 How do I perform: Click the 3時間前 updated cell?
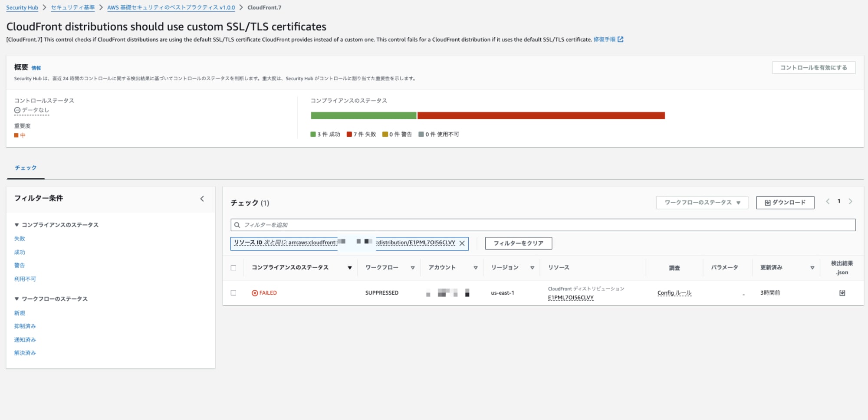pos(770,293)
